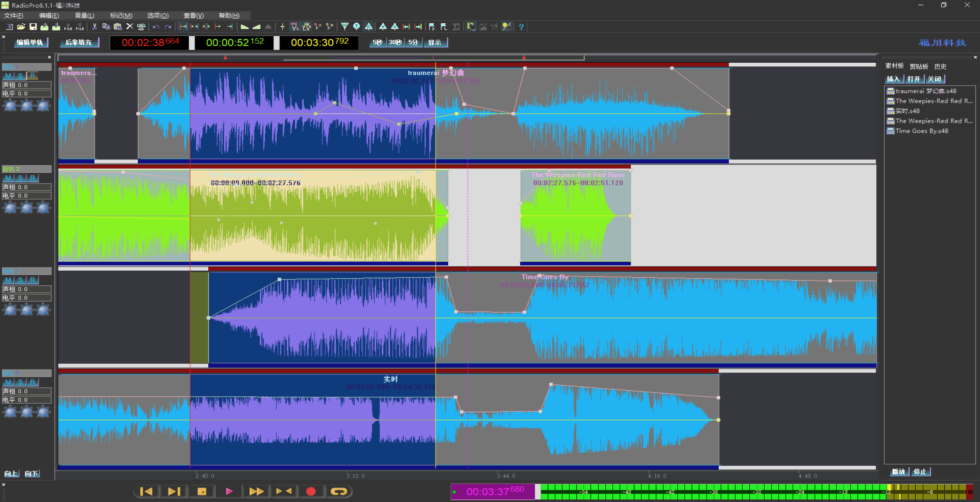Screen dimensions: 980x502
Task: Click the fade-in ramp icon
Action: pos(256,27)
